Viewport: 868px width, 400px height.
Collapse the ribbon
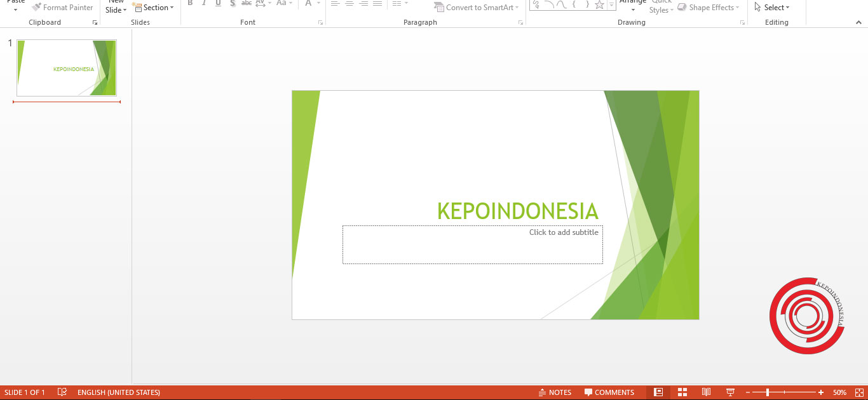click(x=859, y=23)
